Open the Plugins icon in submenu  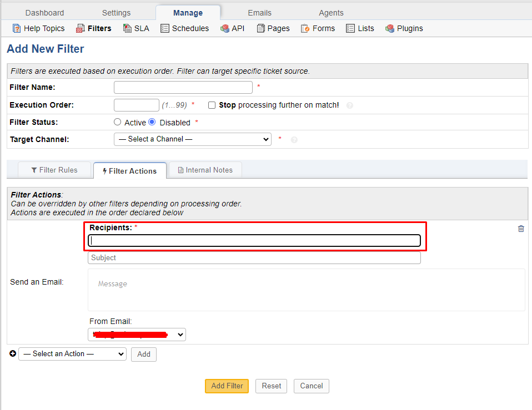coord(390,28)
